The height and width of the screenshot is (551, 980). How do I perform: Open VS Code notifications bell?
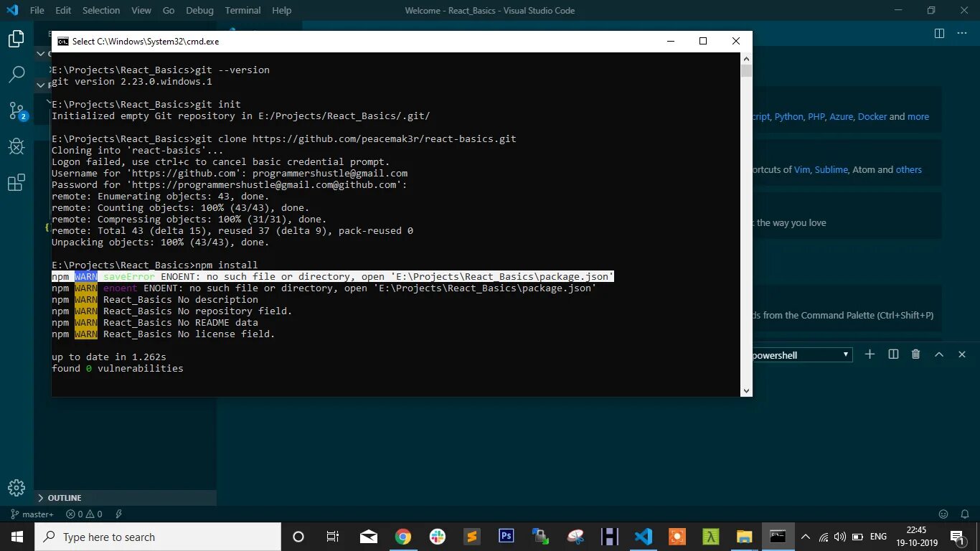point(964,514)
